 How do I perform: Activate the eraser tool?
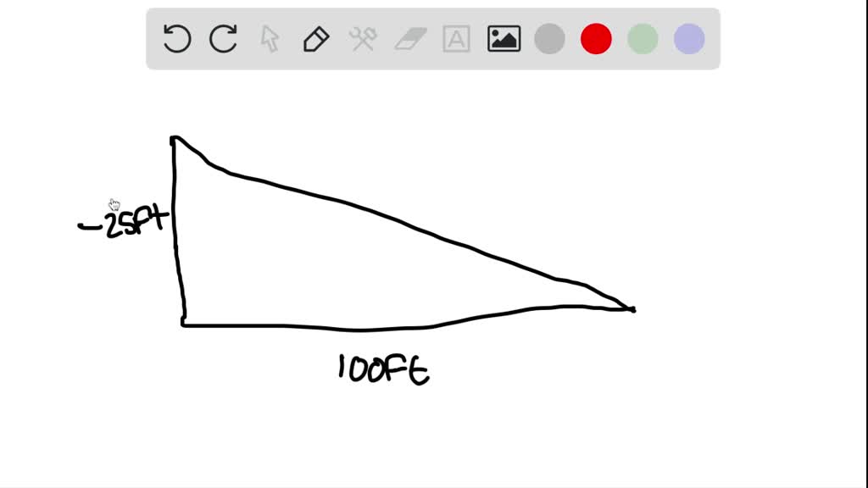click(410, 39)
